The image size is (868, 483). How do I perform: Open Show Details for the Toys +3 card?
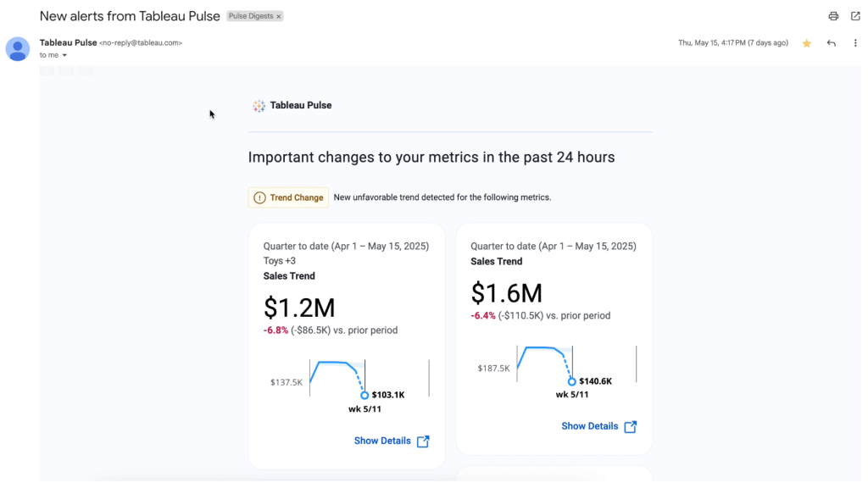pyautogui.click(x=382, y=441)
